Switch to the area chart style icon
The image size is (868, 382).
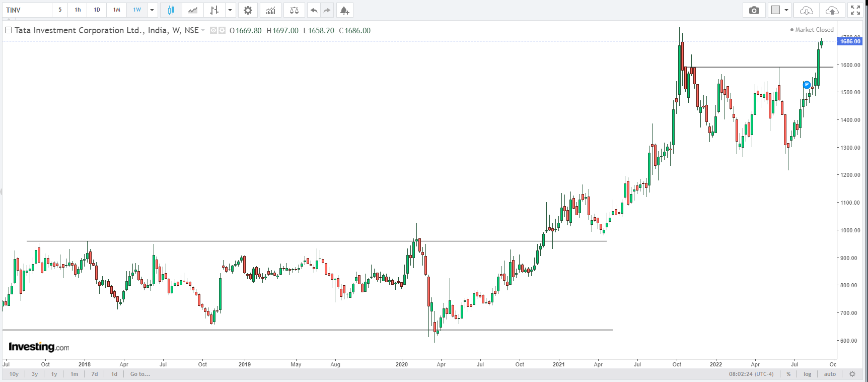tap(193, 10)
